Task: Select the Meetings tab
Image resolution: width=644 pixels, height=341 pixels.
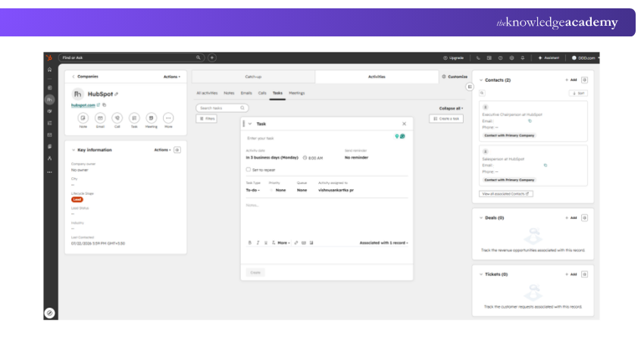Action: (x=297, y=93)
